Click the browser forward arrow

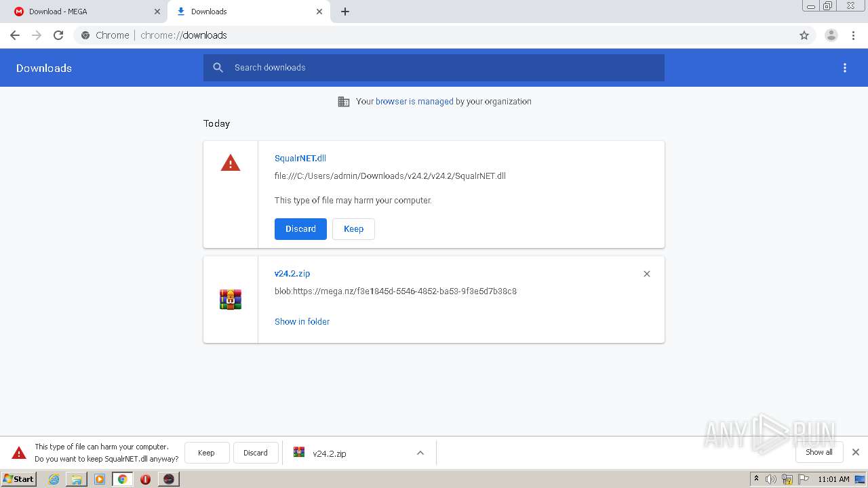pyautogui.click(x=37, y=35)
